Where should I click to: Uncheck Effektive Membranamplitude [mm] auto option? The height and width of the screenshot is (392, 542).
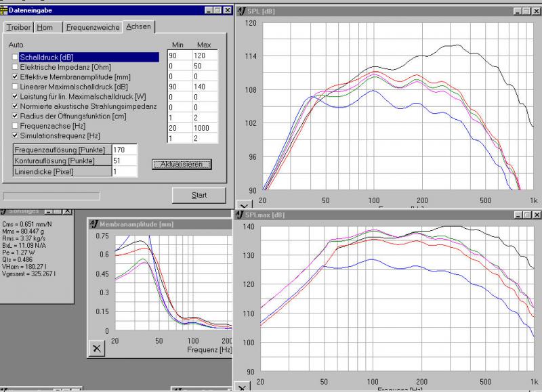coord(15,77)
